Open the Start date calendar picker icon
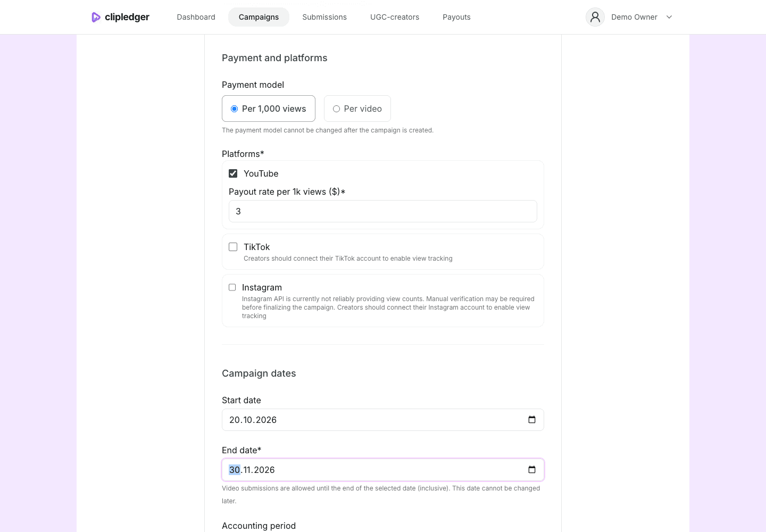The image size is (766, 532). [532, 420]
